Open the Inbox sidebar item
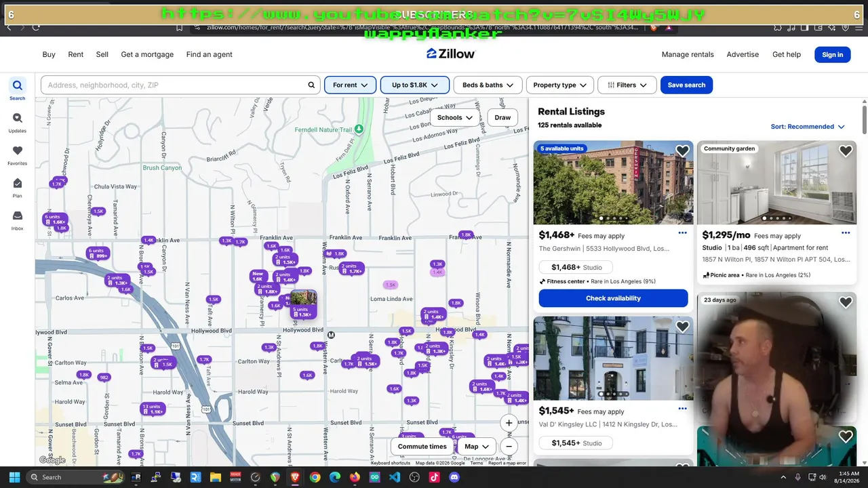Screen dimensions: 868x488 (18, 220)
